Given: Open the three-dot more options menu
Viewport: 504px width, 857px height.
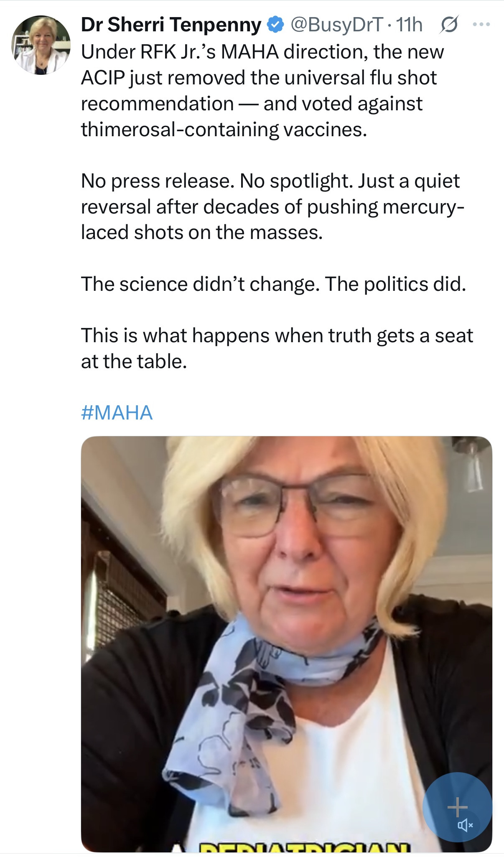Looking at the screenshot, I should click(481, 25).
